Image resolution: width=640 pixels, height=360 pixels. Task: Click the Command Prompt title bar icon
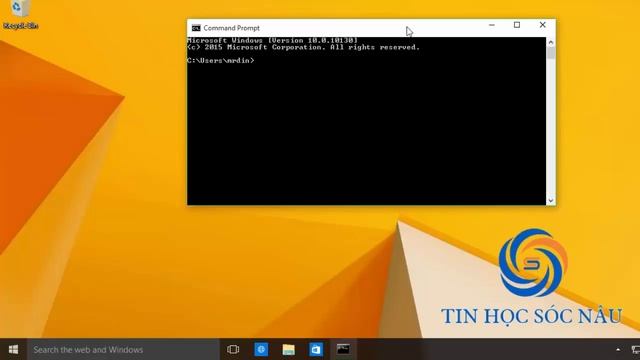196,28
